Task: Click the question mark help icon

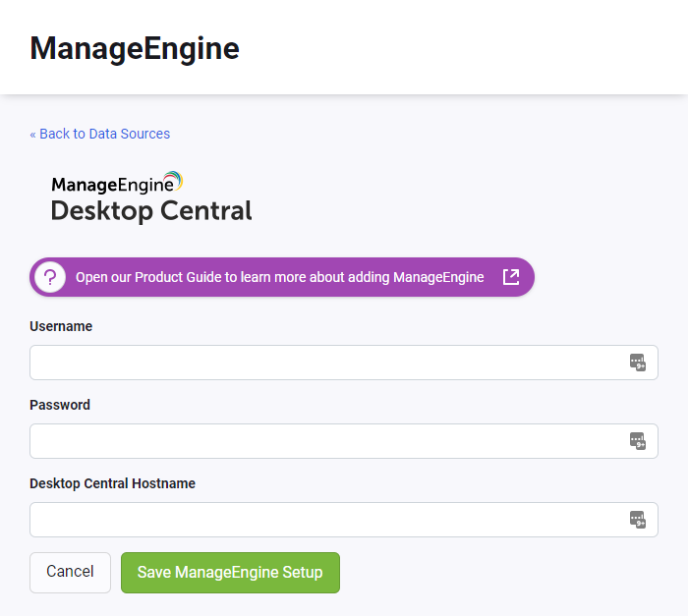Action: [x=50, y=277]
